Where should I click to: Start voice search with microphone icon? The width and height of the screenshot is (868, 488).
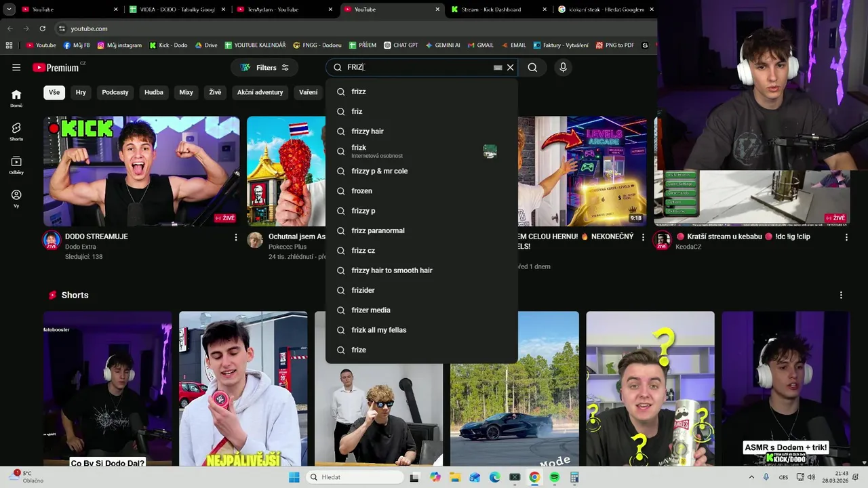pyautogui.click(x=563, y=67)
